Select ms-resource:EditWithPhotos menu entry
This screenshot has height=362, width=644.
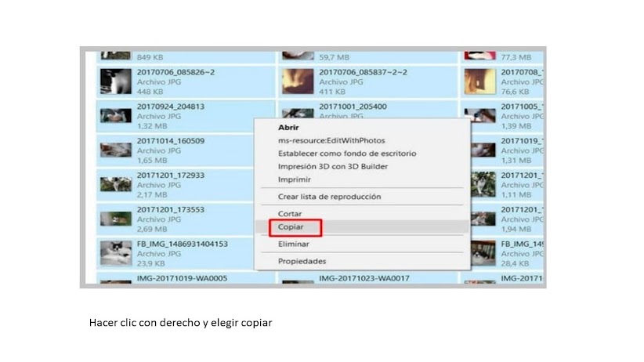(331, 140)
